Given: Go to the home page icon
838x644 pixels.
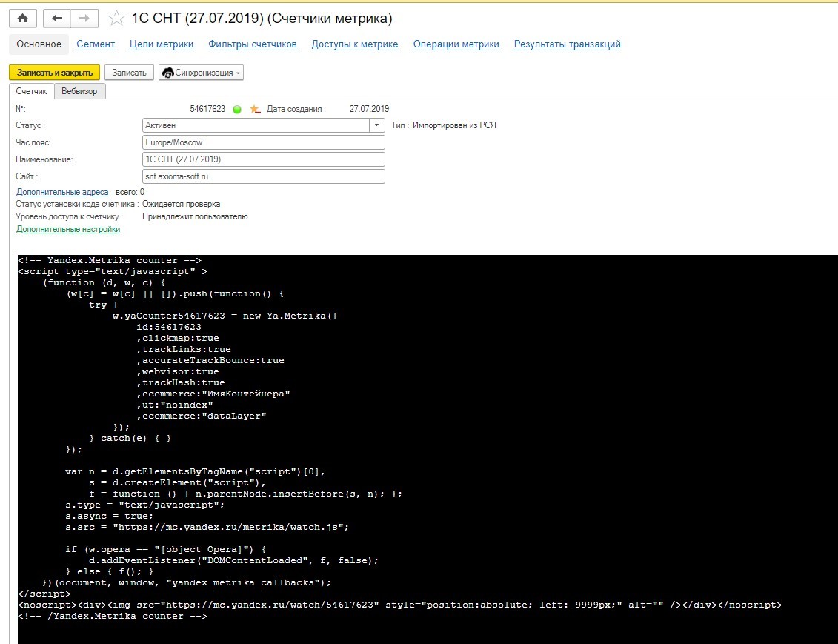Looking at the screenshot, I should 22,19.
